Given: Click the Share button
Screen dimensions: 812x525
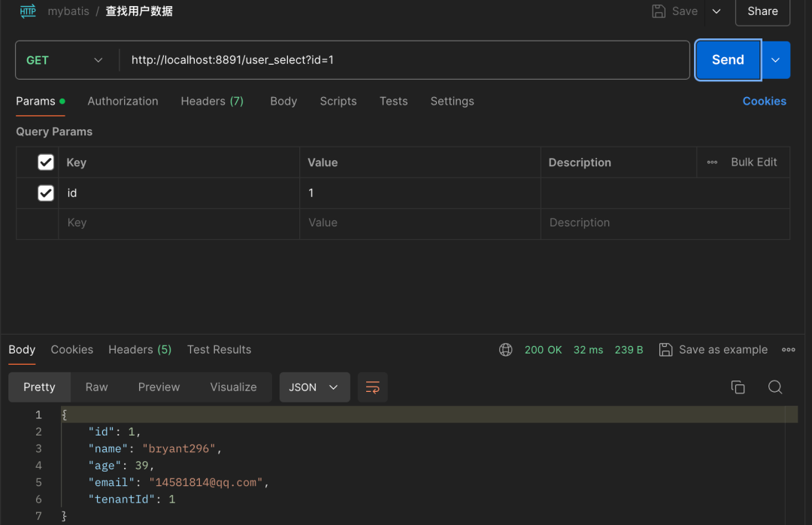Looking at the screenshot, I should click(x=762, y=11).
